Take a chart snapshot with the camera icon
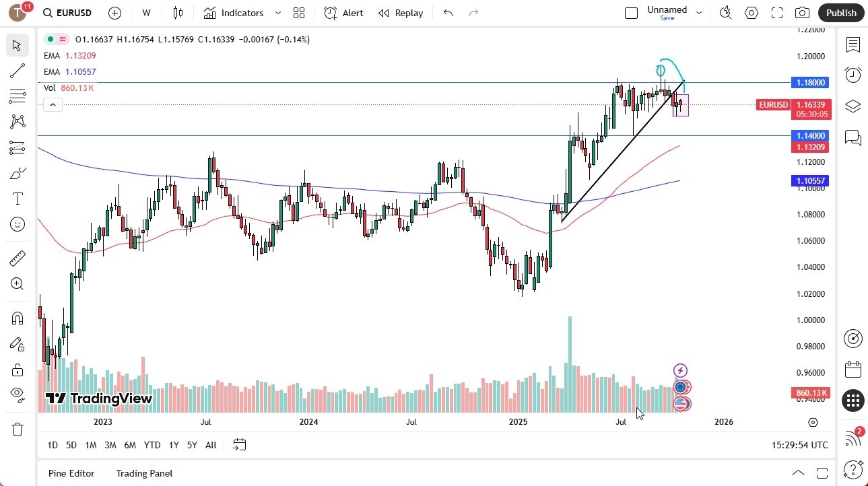868x486 pixels. click(x=801, y=12)
